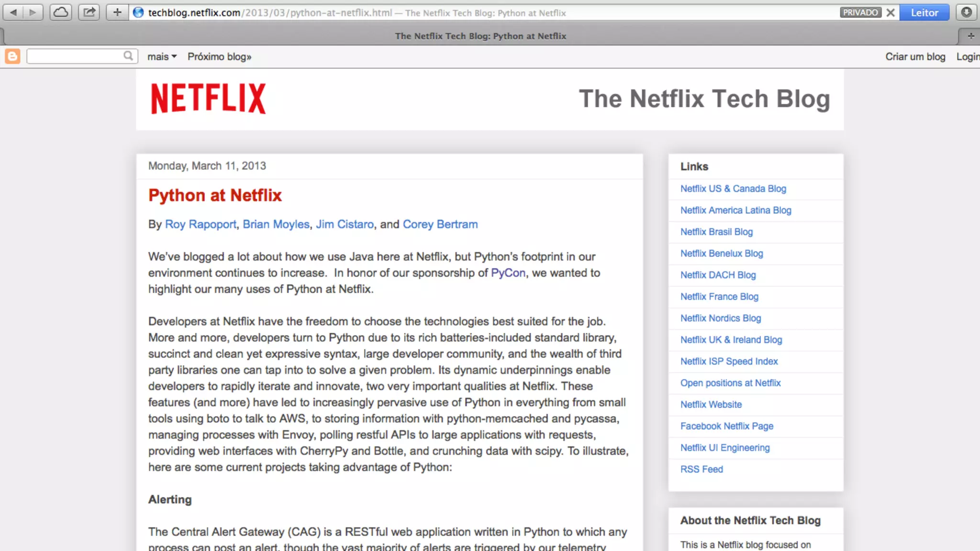Expand the mais dropdown menu
The width and height of the screenshot is (980, 551).
pyautogui.click(x=162, y=56)
